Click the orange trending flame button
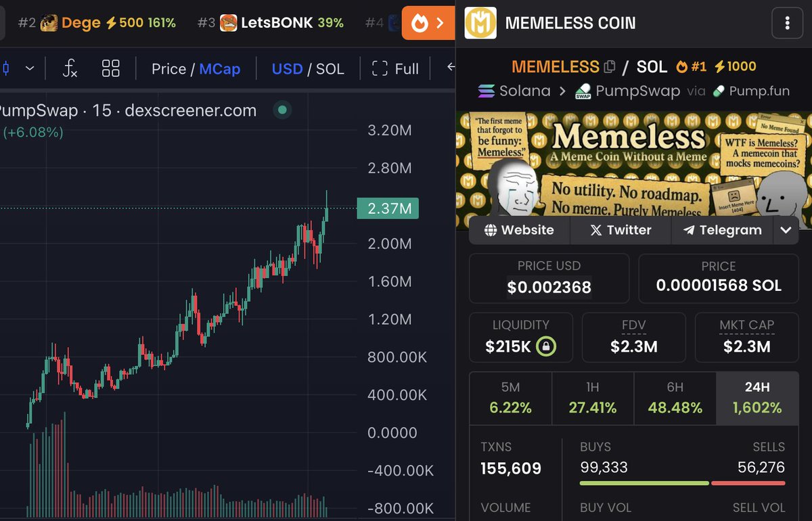 coord(428,23)
